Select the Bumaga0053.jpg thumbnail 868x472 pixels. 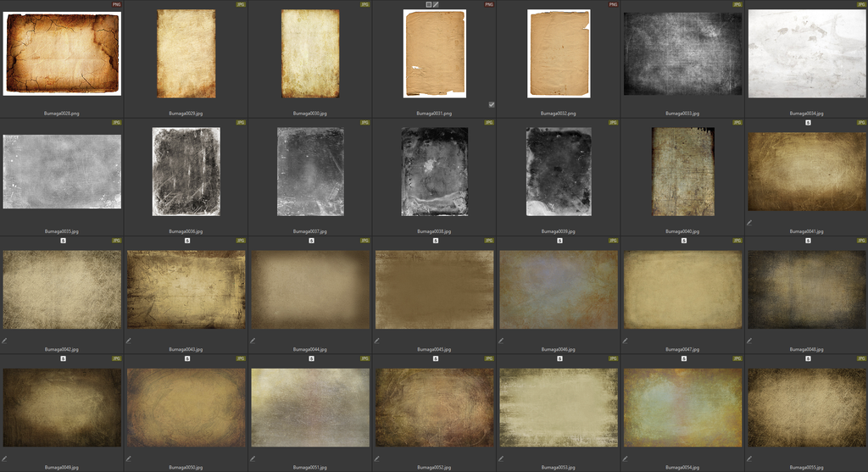[559, 408]
